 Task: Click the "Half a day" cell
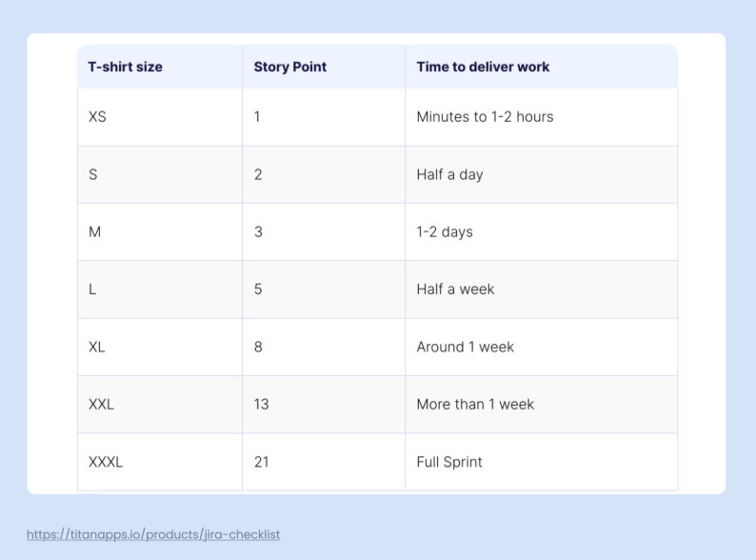[449, 174]
